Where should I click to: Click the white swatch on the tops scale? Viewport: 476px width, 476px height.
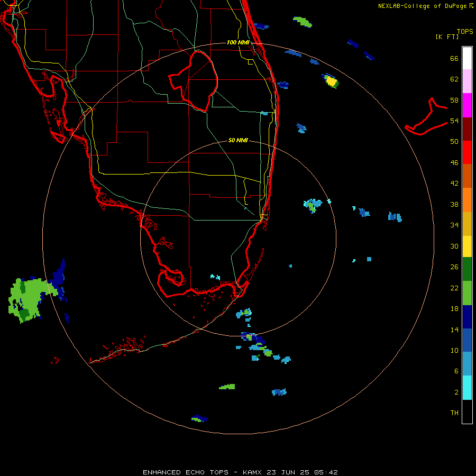coord(467,58)
